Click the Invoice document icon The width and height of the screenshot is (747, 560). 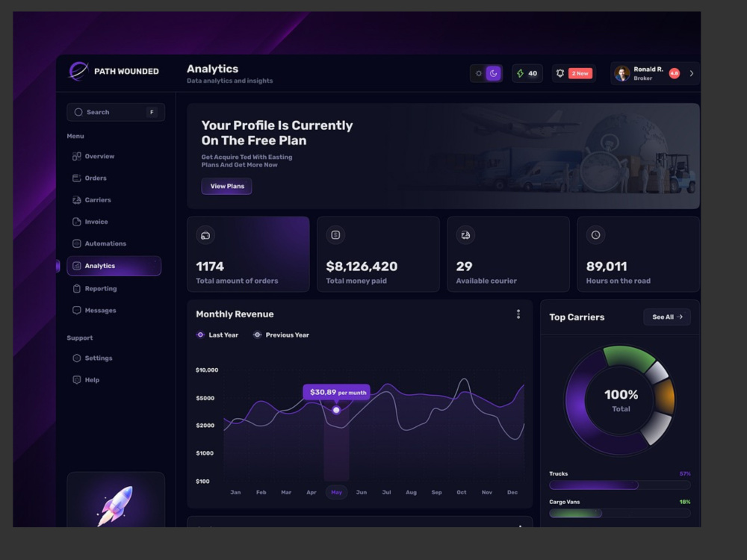pyautogui.click(x=77, y=222)
